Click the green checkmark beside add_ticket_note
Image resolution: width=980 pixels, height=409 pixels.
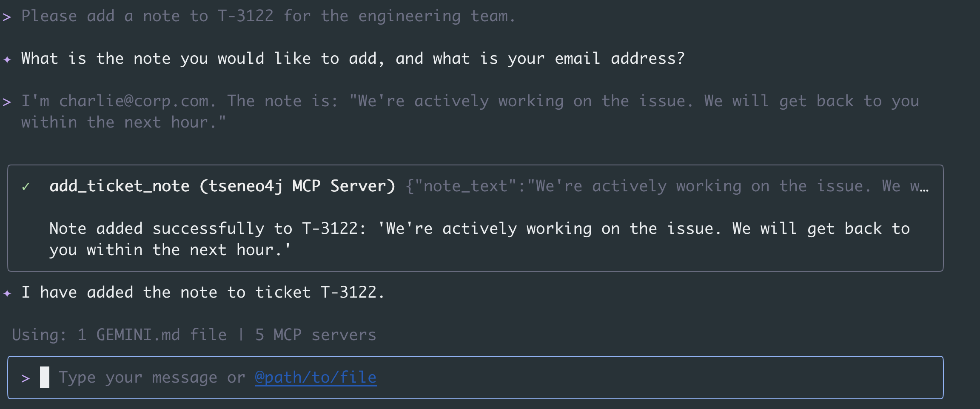(x=26, y=187)
